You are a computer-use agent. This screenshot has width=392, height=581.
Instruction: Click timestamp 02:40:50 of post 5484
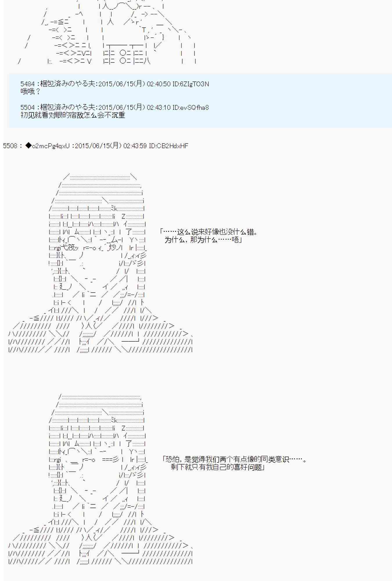point(159,84)
